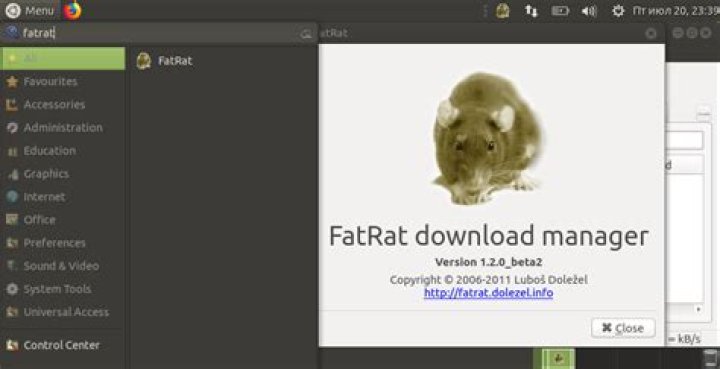Open the Firefox browser launcher
The height and width of the screenshot is (369, 720).
point(72,10)
